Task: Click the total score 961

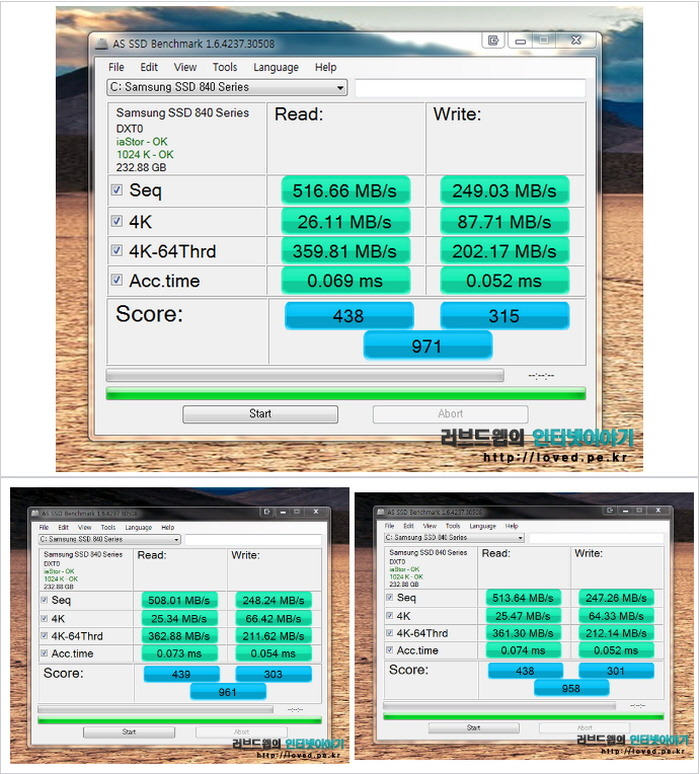Action: click(228, 692)
